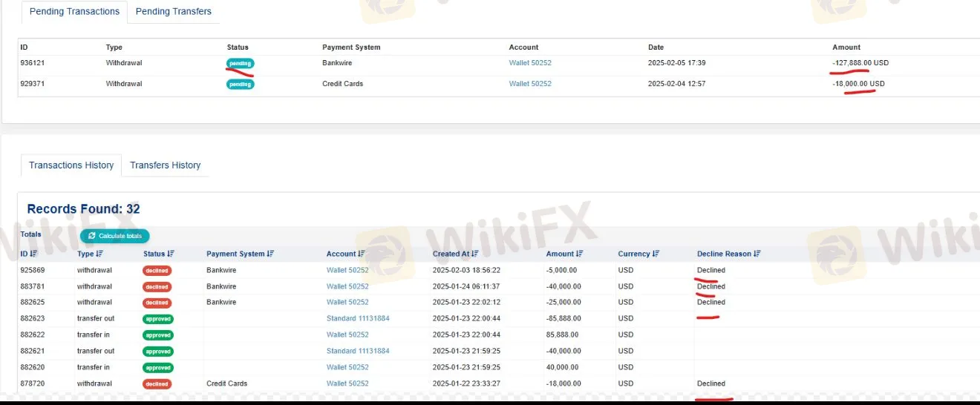Open Standard 11131884 link in row 882621
The width and height of the screenshot is (980, 405).
coord(358,351)
